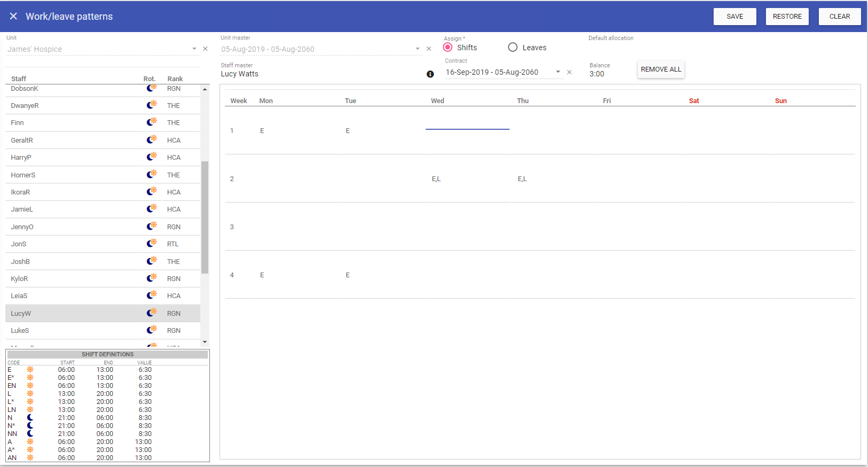Select the Shifts radio button
This screenshot has width=868, height=467.
pos(448,48)
